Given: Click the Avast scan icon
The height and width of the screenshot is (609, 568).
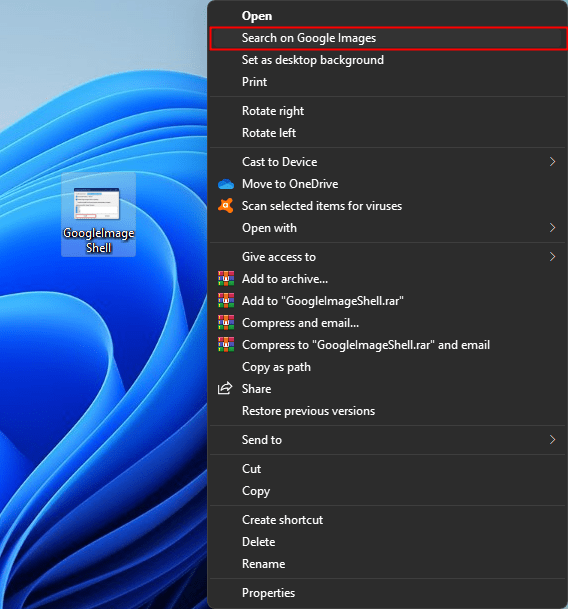Looking at the screenshot, I should click(x=226, y=205).
